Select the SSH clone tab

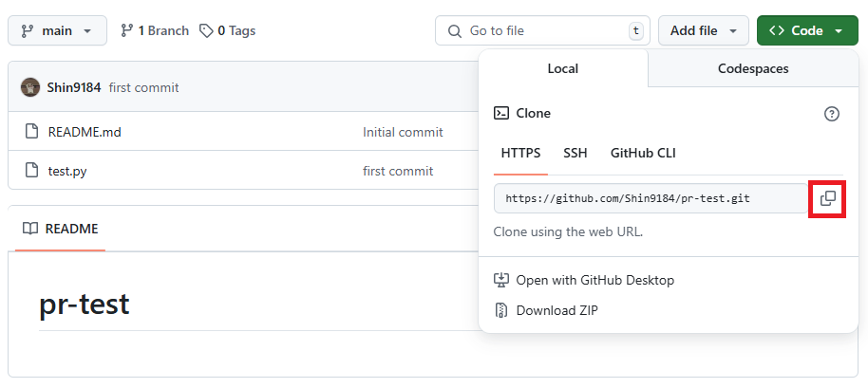tap(575, 153)
